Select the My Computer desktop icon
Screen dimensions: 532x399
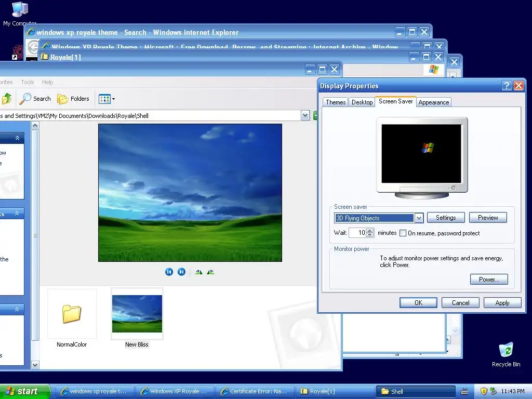click(x=19, y=14)
